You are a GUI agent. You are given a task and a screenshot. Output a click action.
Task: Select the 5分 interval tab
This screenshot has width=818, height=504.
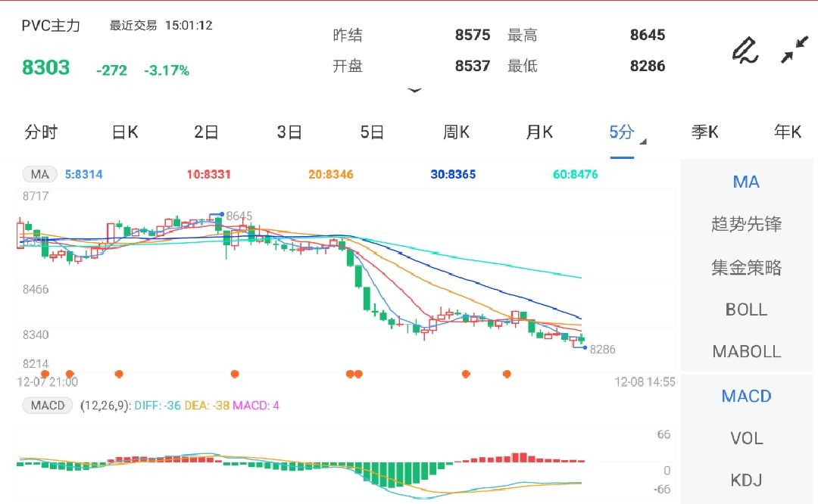point(622,132)
